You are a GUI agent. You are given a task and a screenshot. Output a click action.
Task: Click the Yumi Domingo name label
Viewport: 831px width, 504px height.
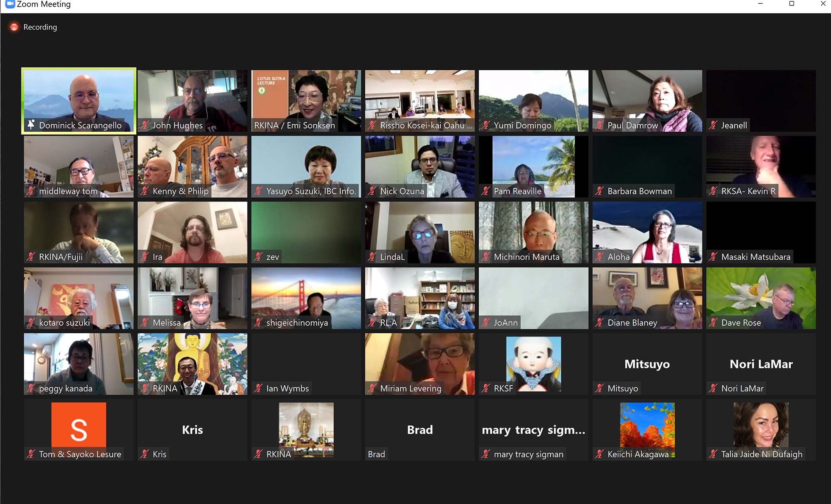522,125
